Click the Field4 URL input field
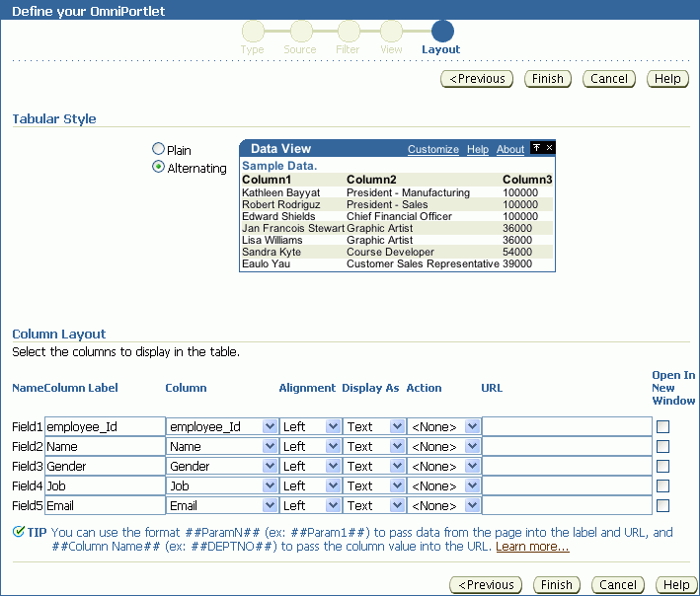 [x=568, y=485]
